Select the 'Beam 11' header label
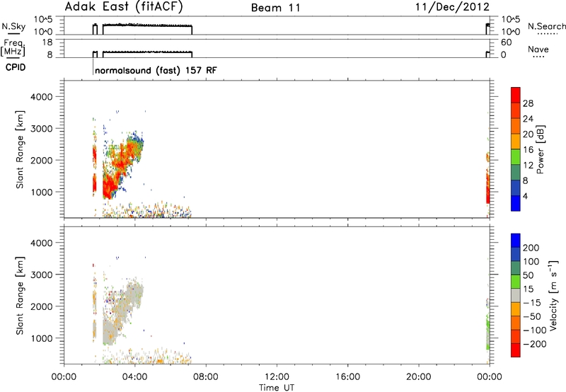The width and height of the screenshot is (566, 392). [276, 8]
